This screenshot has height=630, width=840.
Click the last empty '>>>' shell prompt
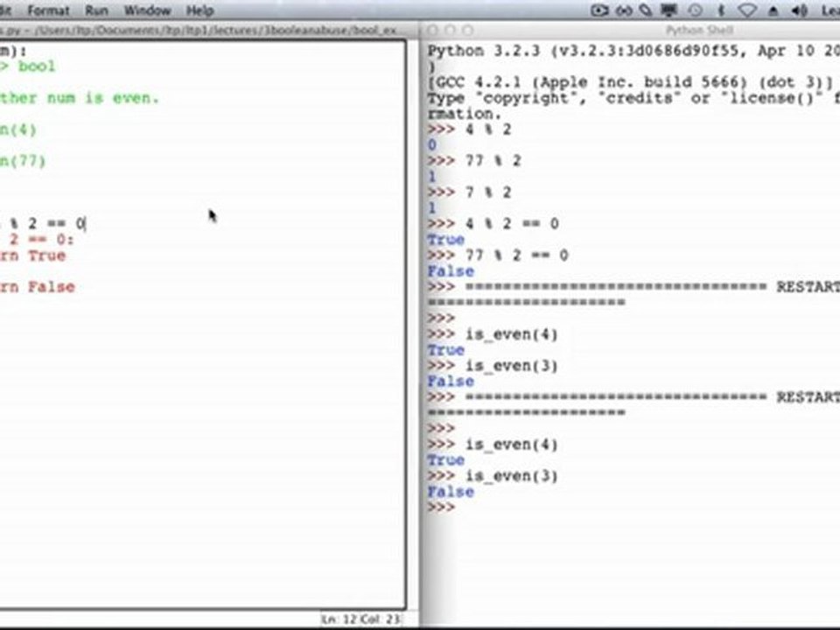441,507
